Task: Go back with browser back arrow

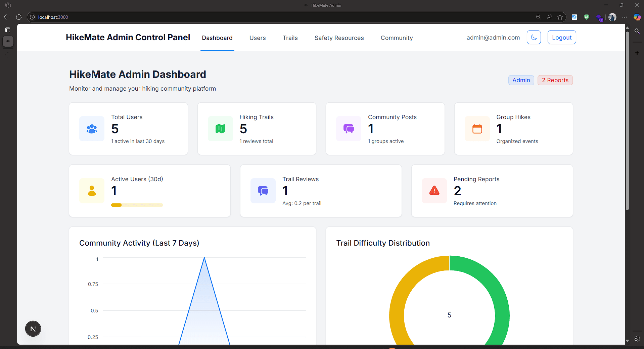Action: click(x=7, y=17)
